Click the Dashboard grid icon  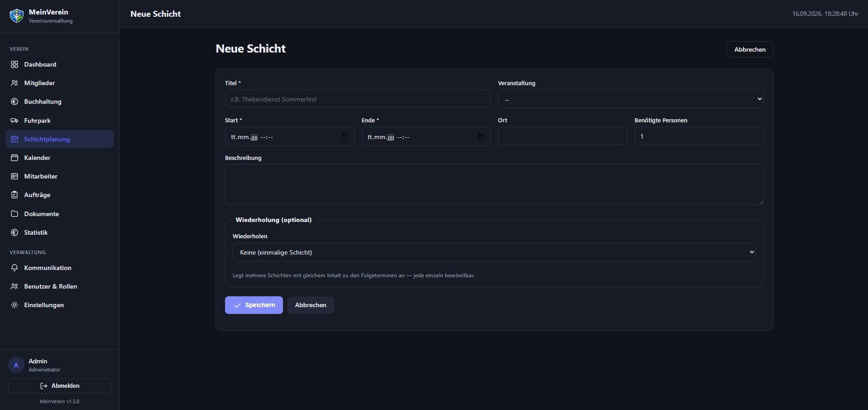click(x=14, y=64)
